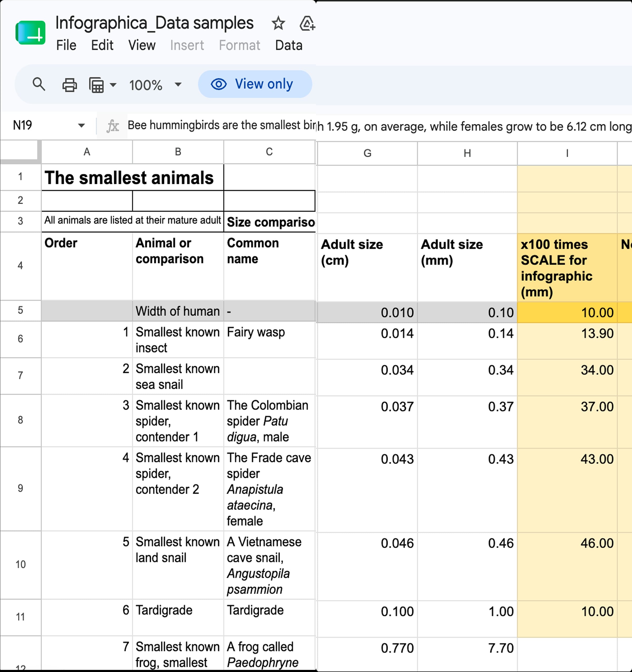Open the View menu
The width and height of the screenshot is (632, 672).
pyautogui.click(x=142, y=45)
